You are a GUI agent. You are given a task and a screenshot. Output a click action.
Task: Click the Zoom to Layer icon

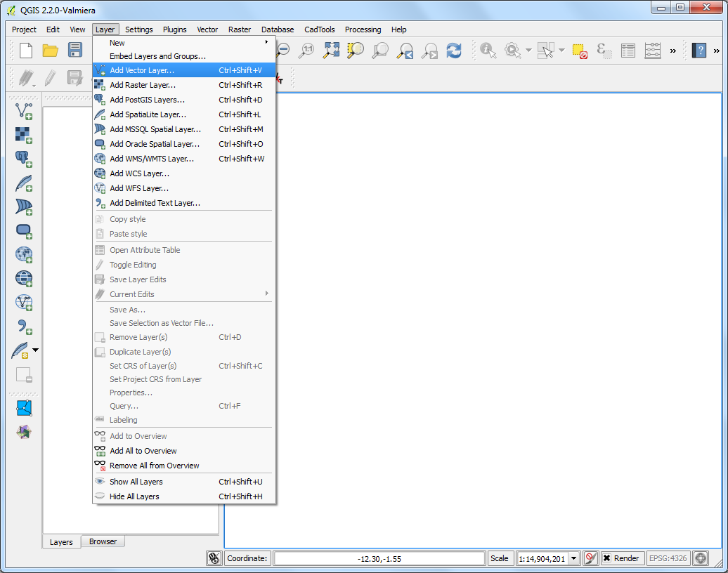click(x=380, y=50)
